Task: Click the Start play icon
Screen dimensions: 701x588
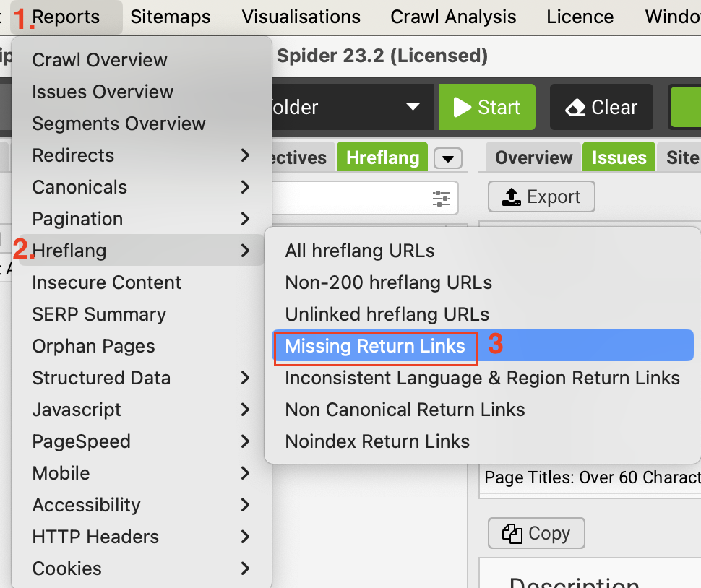Action: tap(463, 108)
